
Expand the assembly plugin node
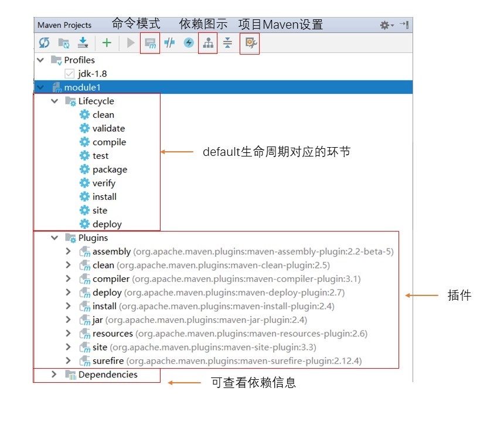tap(68, 251)
